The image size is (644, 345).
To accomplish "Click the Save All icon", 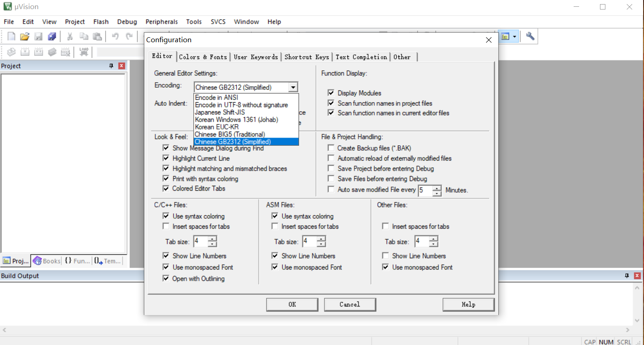I will pos(52,37).
